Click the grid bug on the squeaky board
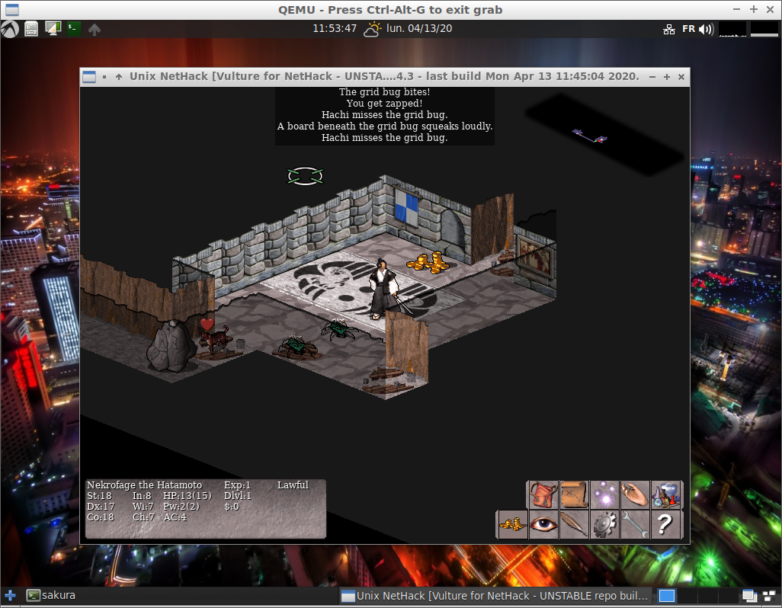 point(298,347)
